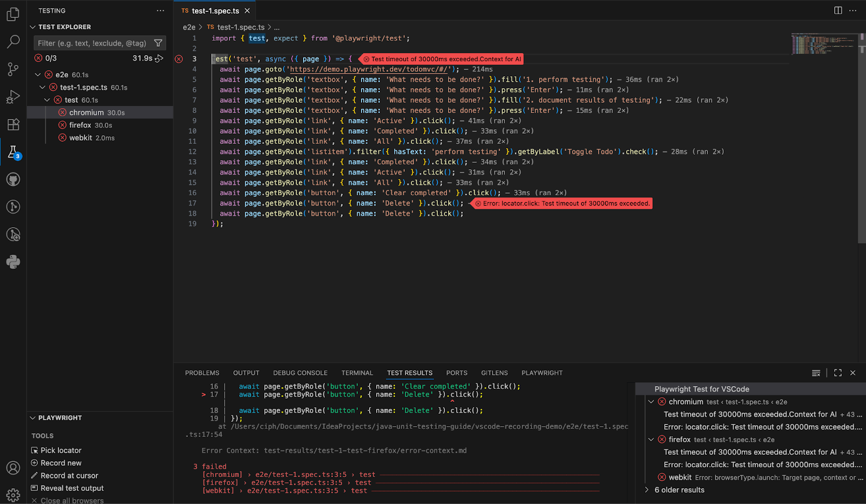Toggle maximize panel size button
Screen dimensions: 866x504
pos(838,373)
